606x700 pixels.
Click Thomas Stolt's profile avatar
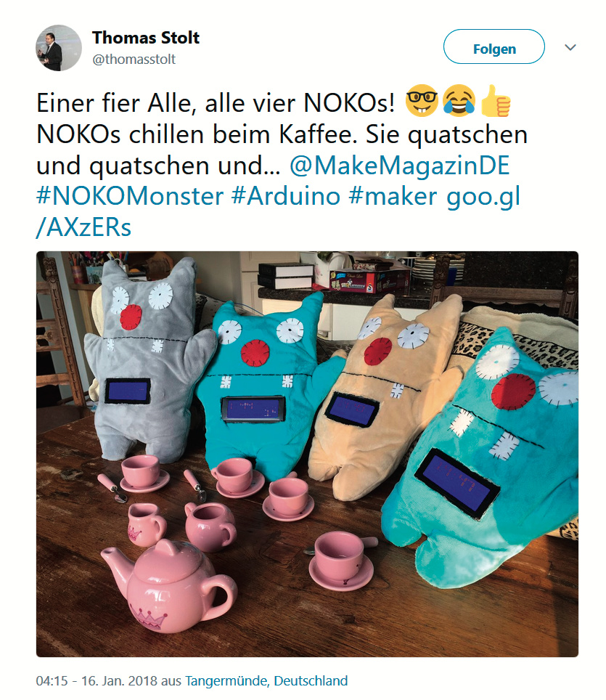(x=59, y=48)
